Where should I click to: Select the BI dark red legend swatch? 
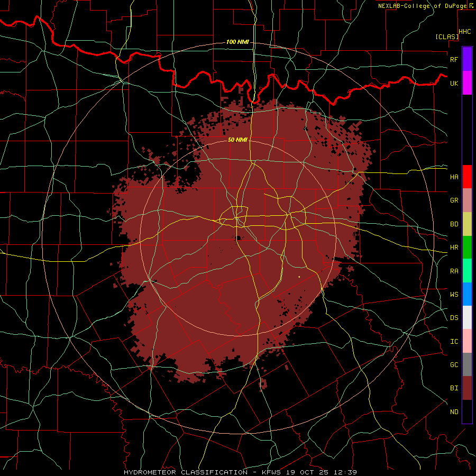(x=467, y=388)
